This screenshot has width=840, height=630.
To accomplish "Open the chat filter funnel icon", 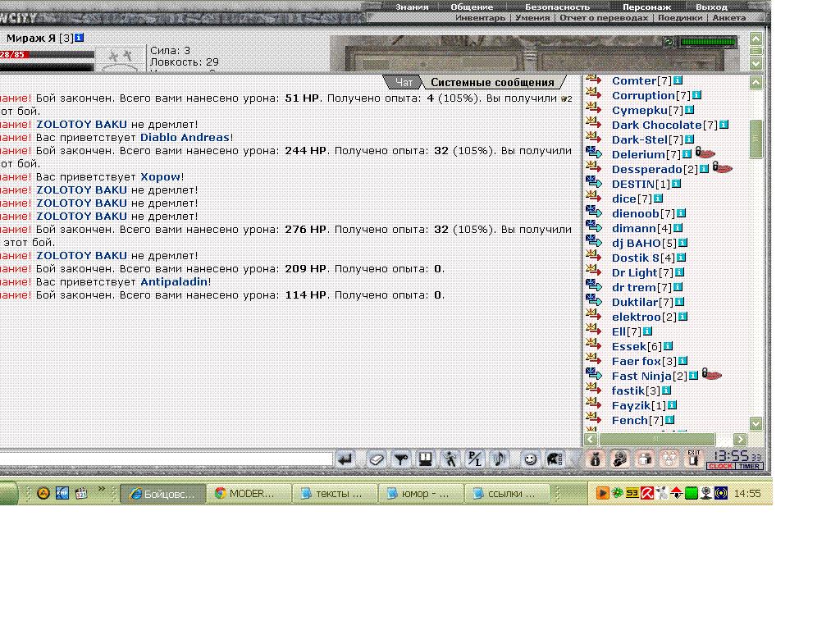I will click(x=400, y=459).
